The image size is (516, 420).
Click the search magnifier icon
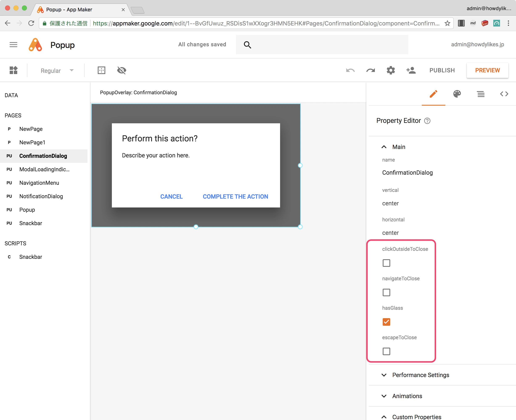click(x=247, y=45)
